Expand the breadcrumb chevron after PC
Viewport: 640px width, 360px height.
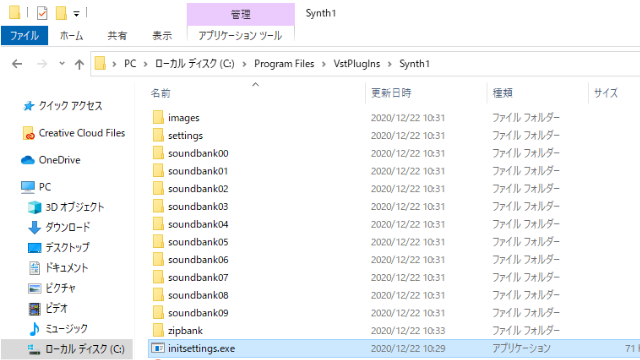[145, 64]
